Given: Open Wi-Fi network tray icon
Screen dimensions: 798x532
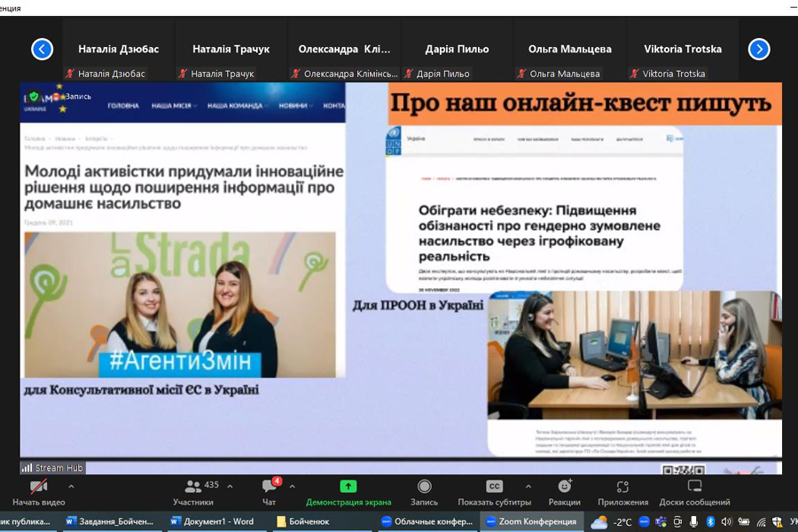Looking at the screenshot, I should [761, 521].
